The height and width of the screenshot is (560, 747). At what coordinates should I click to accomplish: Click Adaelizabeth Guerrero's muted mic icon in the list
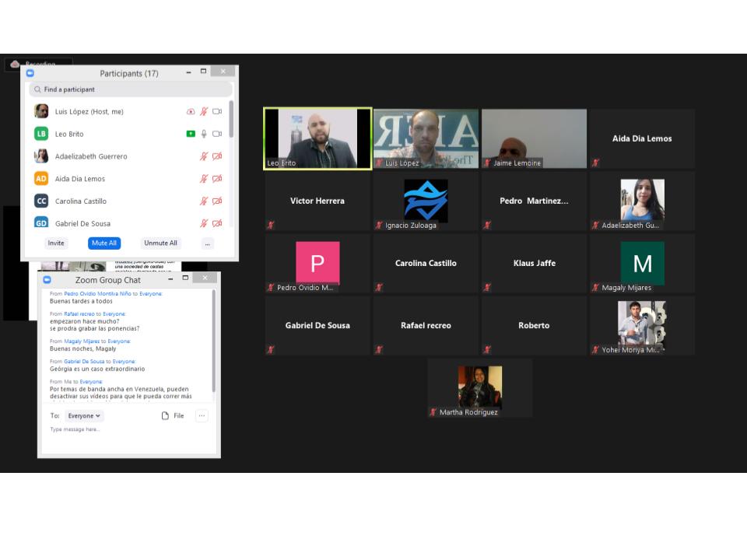coord(204,156)
